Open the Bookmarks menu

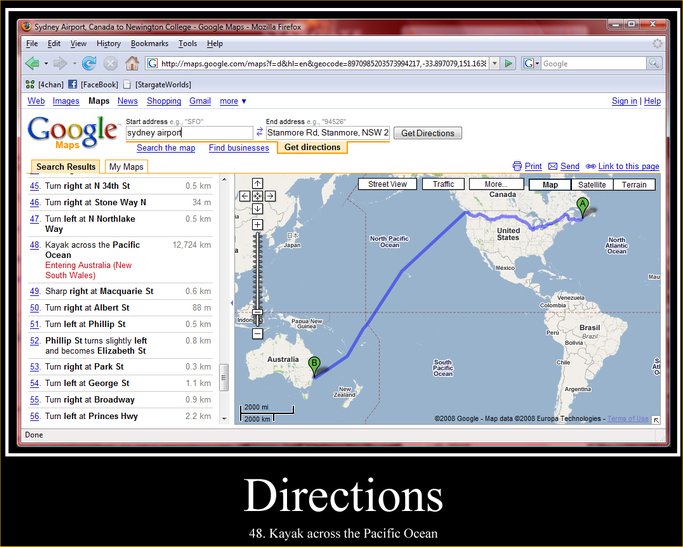[x=149, y=44]
